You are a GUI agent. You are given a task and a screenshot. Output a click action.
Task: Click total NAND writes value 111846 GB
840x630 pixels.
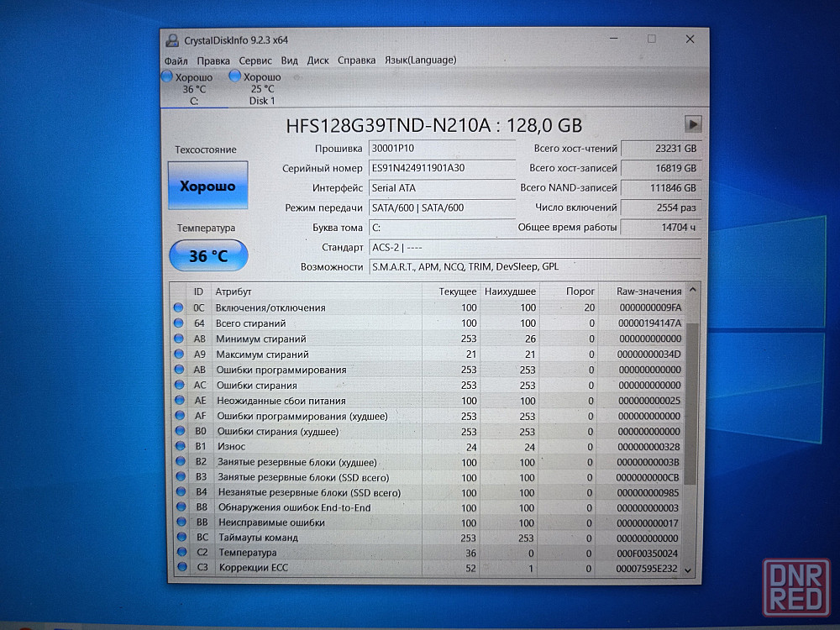coord(660,188)
